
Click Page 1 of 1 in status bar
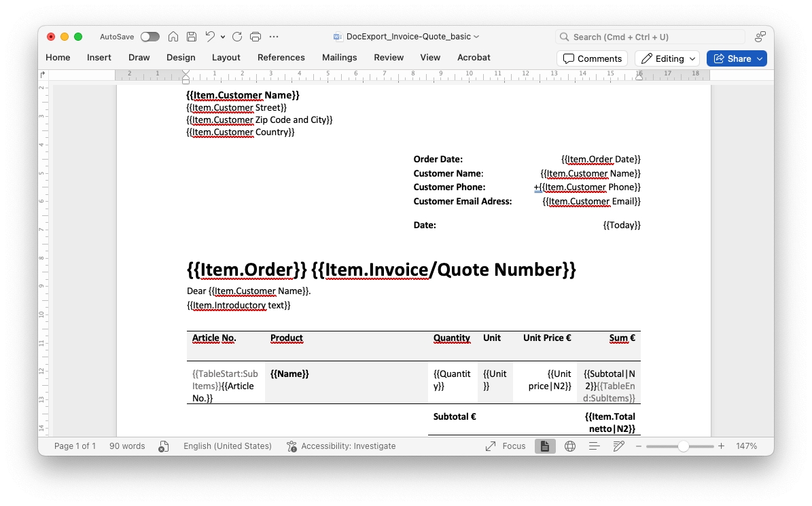[75, 446]
